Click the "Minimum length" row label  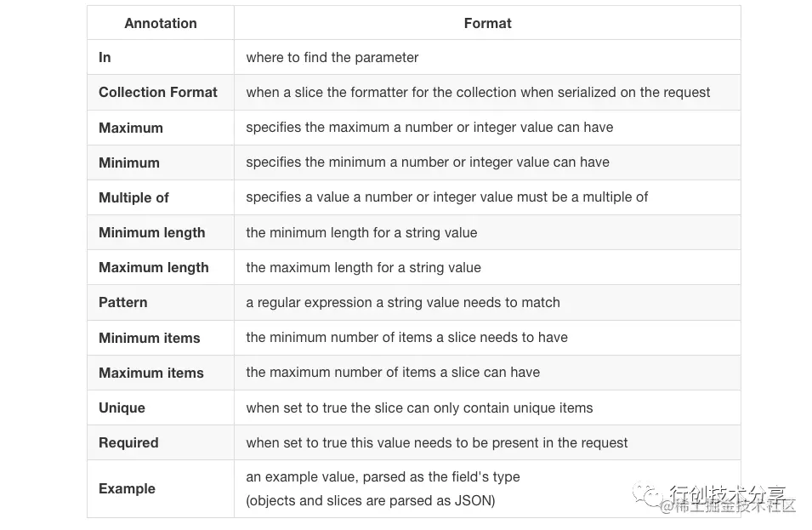(x=151, y=232)
